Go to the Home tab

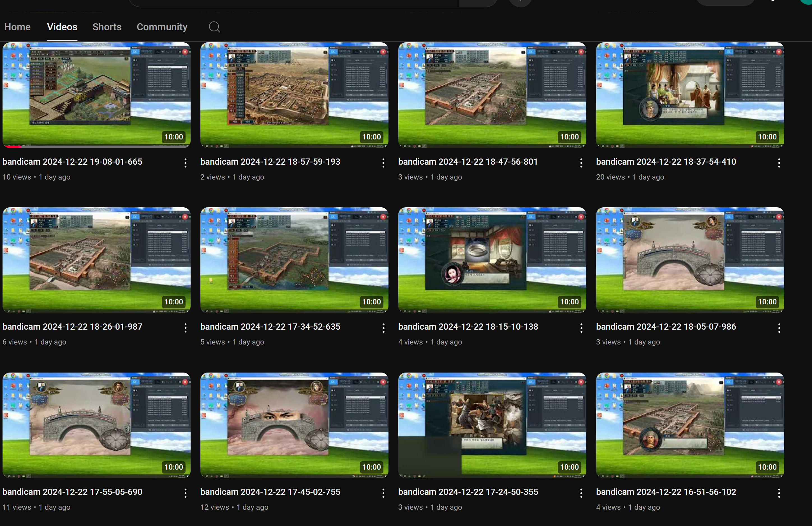(x=17, y=27)
